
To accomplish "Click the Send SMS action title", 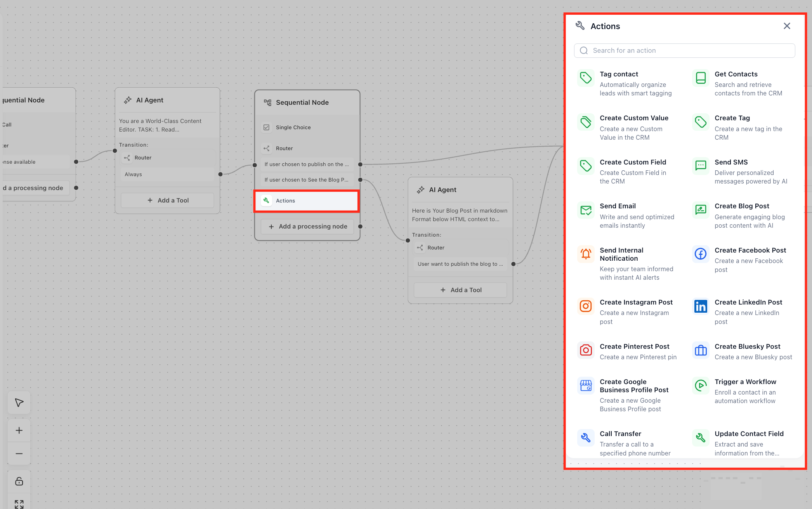I will [x=731, y=162].
